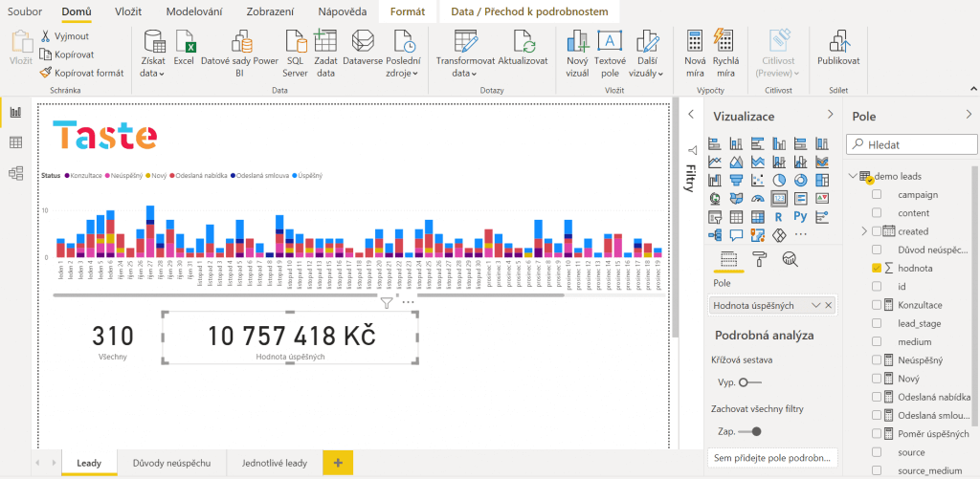980x479 pixels.
Task: Check the campaign field checkbox
Action: 877,195
